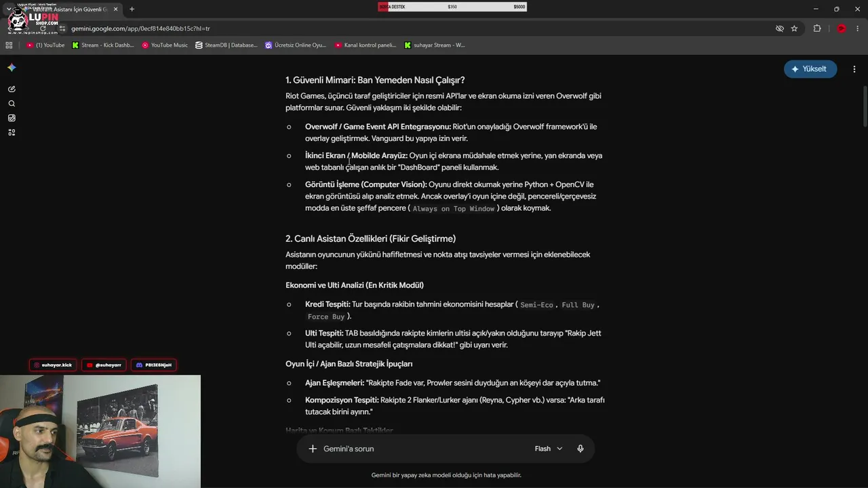Viewport: 868px width, 488px height.
Task: Click the red profile avatar in the toolbar
Action: (842, 28)
